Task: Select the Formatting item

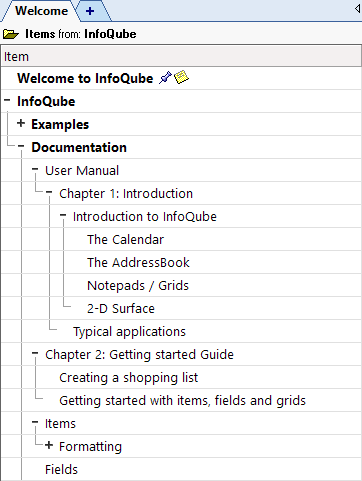Action: pos(90,447)
